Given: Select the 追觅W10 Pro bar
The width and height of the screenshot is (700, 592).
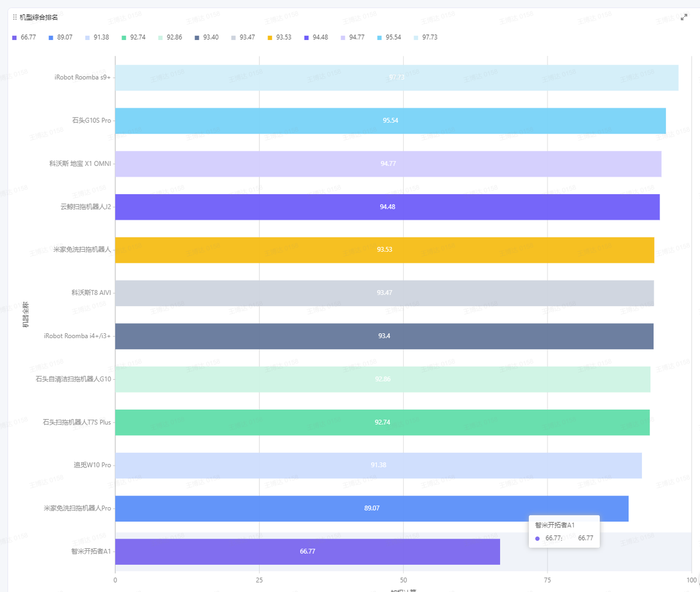Looking at the screenshot, I should click(x=378, y=466).
